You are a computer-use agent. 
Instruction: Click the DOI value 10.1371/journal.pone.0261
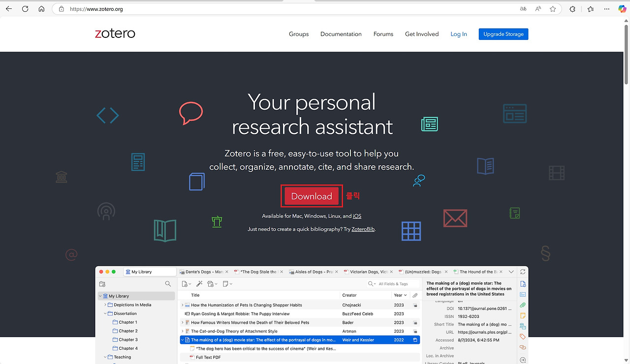[485, 308]
